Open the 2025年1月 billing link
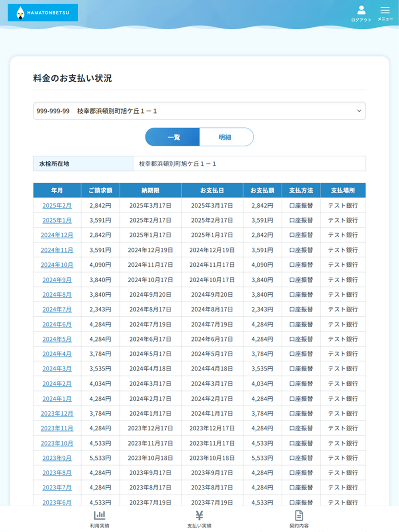 [x=57, y=220]
